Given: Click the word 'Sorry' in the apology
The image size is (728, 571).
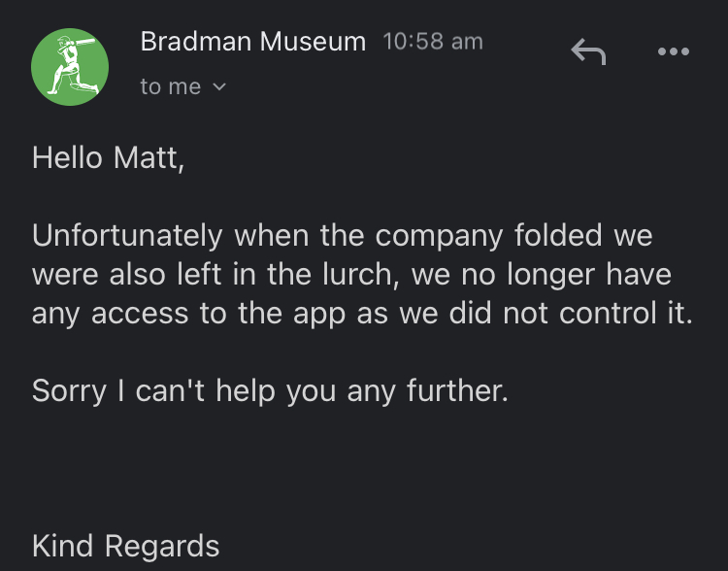Looking at the screenshot, I should 69,391.
